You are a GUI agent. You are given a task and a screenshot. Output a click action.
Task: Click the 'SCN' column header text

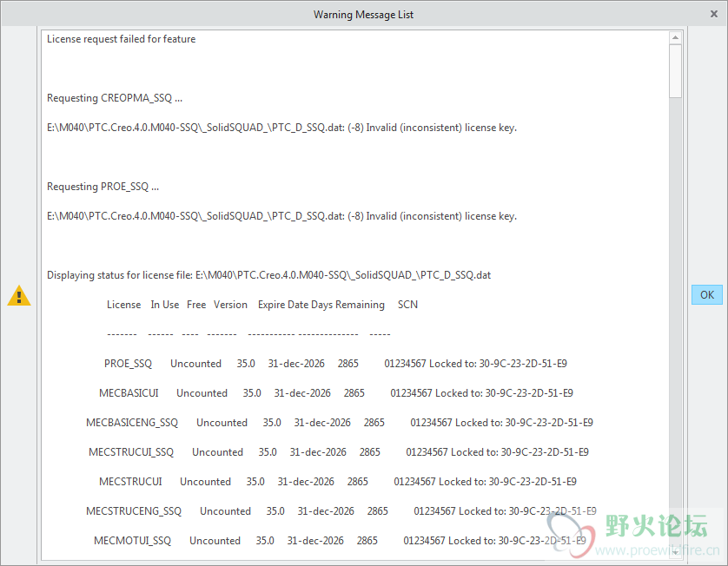point(407,305)
